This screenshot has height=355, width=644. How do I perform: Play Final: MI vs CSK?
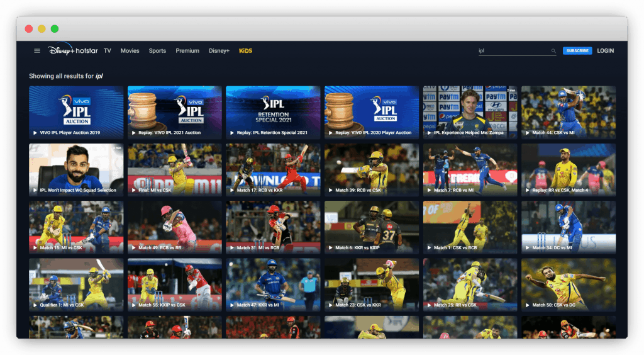click(175, 170)
